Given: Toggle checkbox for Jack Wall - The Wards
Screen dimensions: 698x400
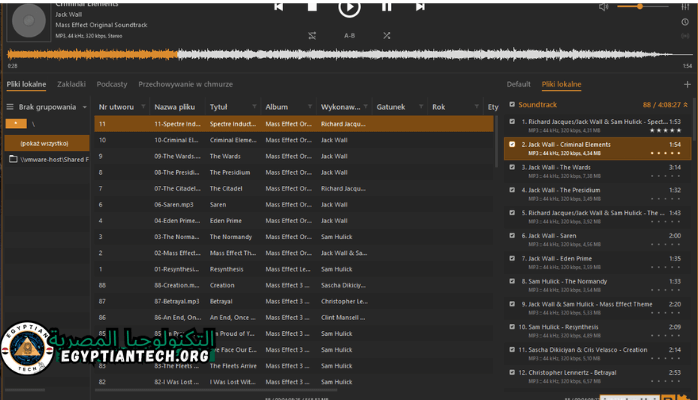Looking at the screenshot, I should [512, 167].
